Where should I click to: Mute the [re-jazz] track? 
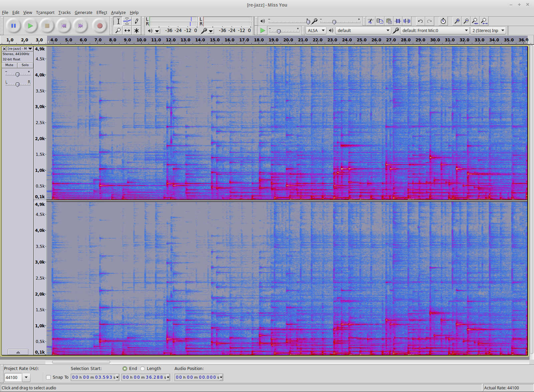pyautogui.click(x=9, y=65)
